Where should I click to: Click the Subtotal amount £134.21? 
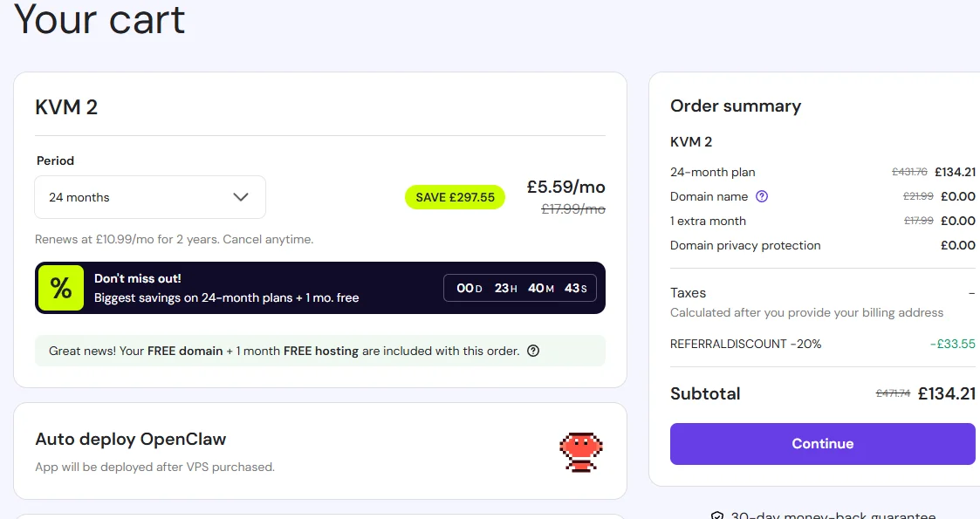pyautogui.click(x=948, y=393)
